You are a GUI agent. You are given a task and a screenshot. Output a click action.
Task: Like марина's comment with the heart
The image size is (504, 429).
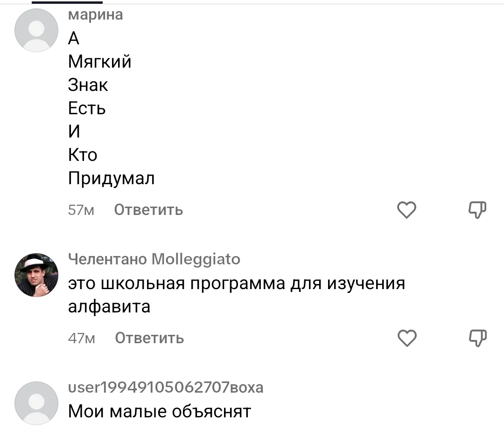pyautogui.click(x=407, y=210)
